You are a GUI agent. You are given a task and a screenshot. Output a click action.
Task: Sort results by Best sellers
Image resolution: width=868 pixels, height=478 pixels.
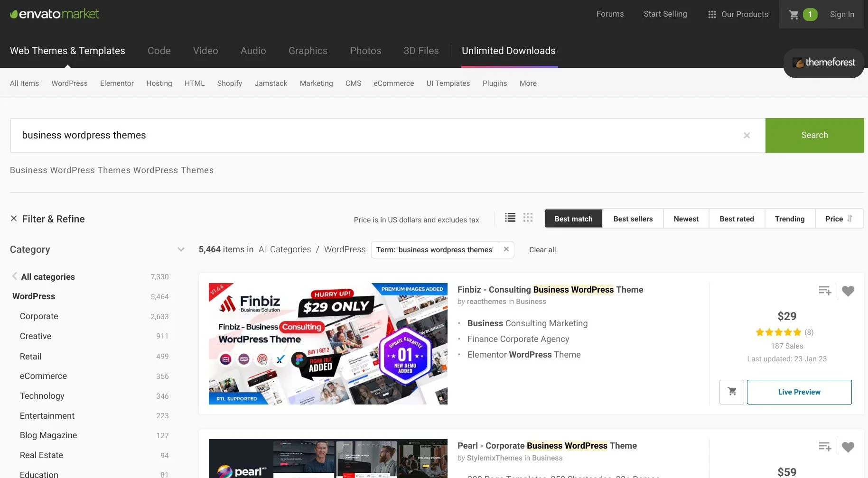point(633,219)
